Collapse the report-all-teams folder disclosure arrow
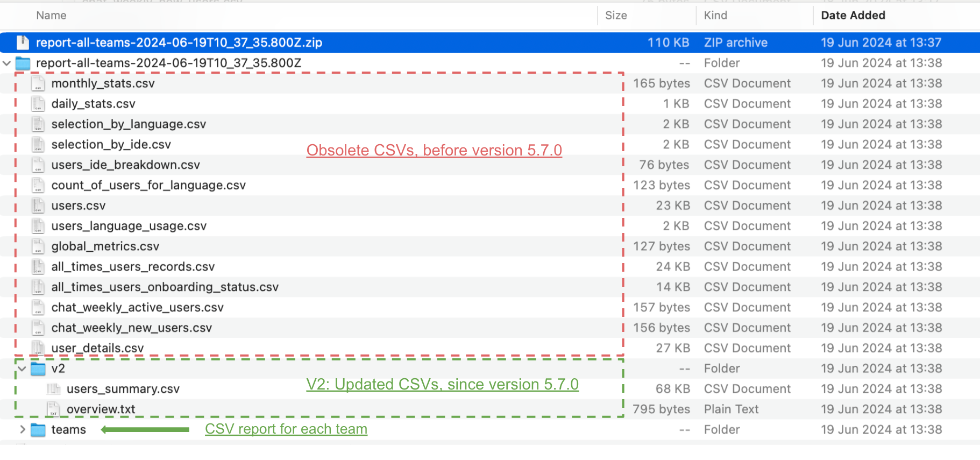 [7, 63]
